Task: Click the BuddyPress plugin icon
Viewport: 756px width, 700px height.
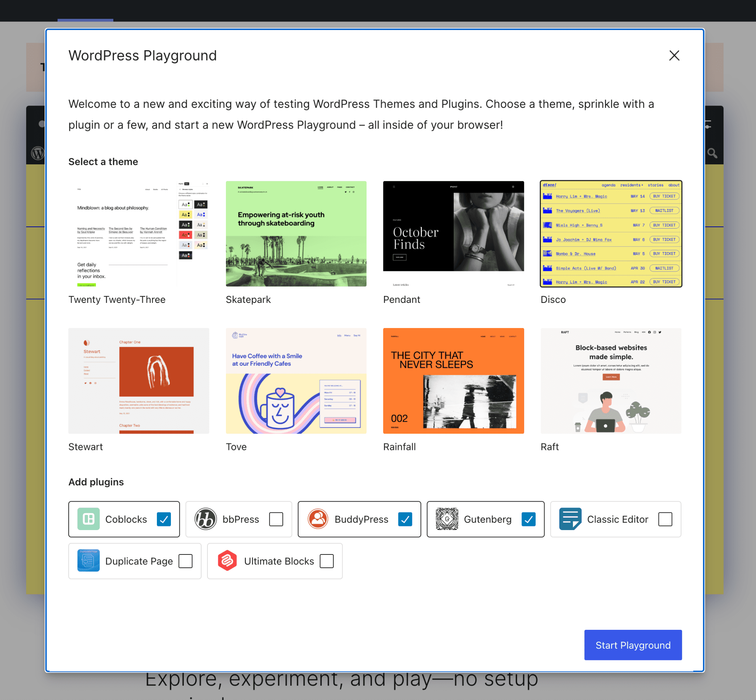Action: pos(317,519)
